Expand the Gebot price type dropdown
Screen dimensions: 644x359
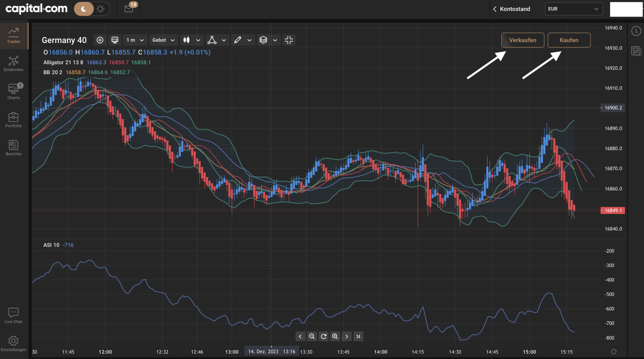point(163,40)
